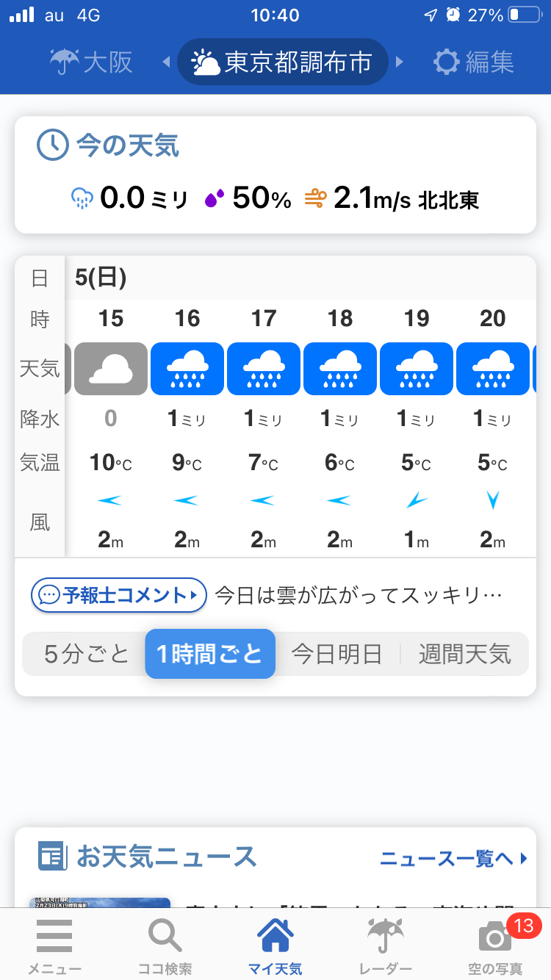Switch to the 大阪 location tab

click(92, 62)
